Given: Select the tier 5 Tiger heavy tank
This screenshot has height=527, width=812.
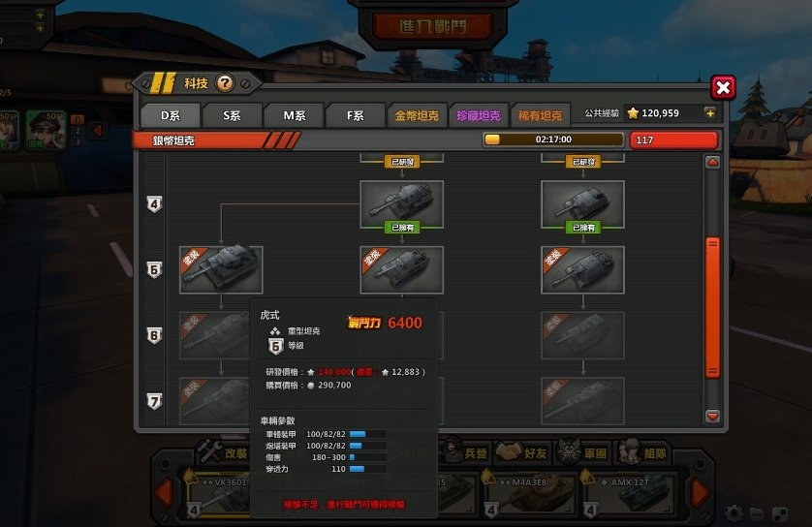Looking at the screenshot, I should click(221, 269).
